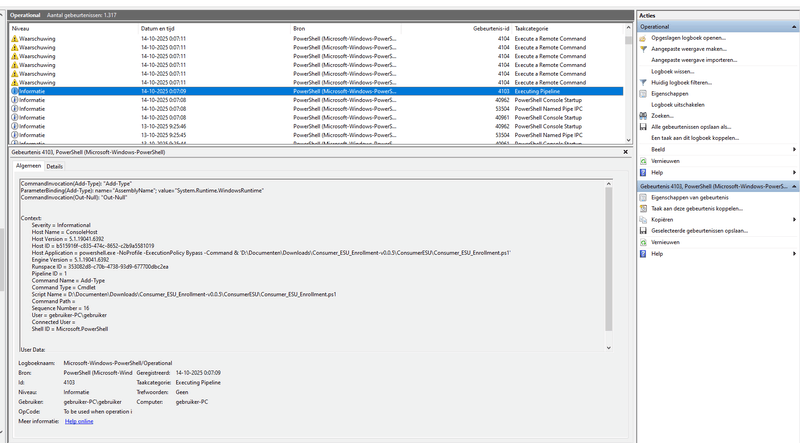Sort events by Datum en tijd column
The width and height of the screenshot is (800, 443).
215,29
